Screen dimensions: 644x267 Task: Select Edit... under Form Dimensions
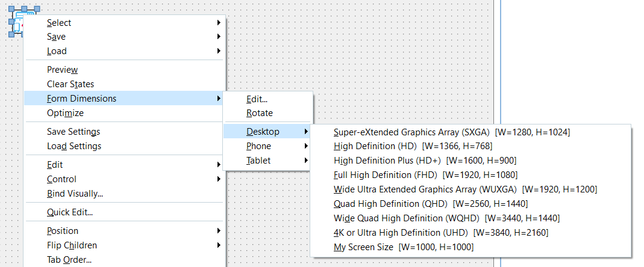click(x=267, y=99)
